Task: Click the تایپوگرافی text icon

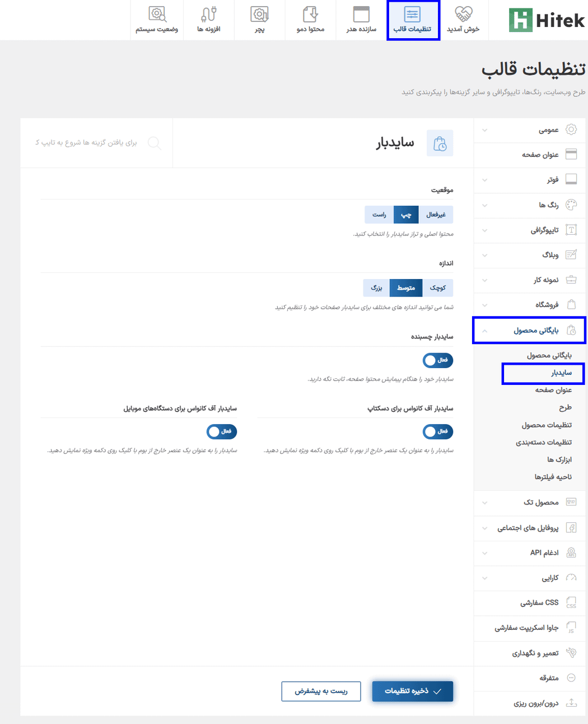Action: coord(571,230)
